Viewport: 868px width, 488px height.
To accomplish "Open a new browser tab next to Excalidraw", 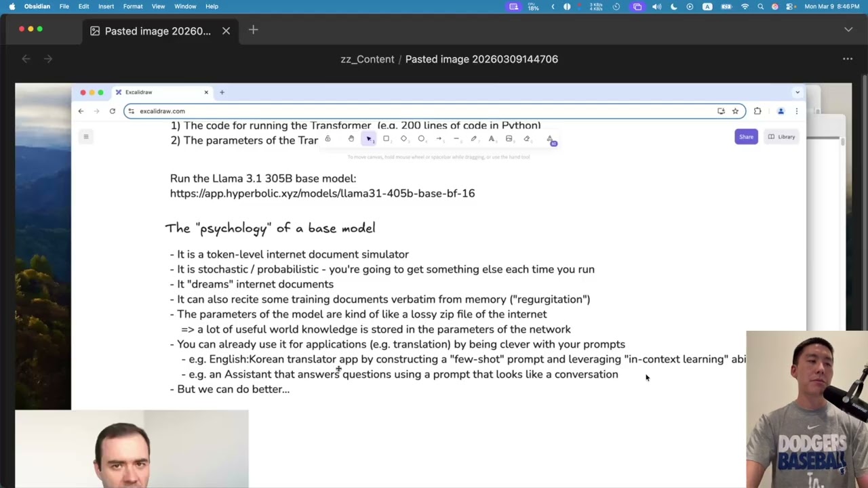I will pos(222,92).
